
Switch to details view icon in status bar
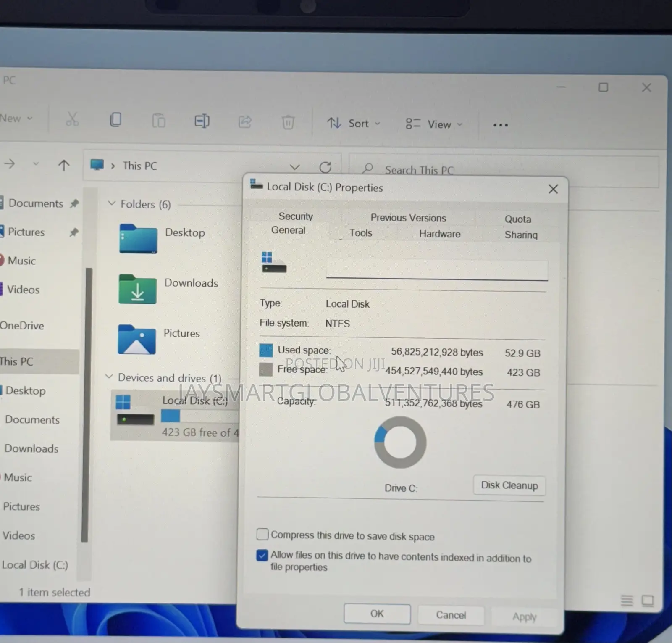[x=627, y=601]
